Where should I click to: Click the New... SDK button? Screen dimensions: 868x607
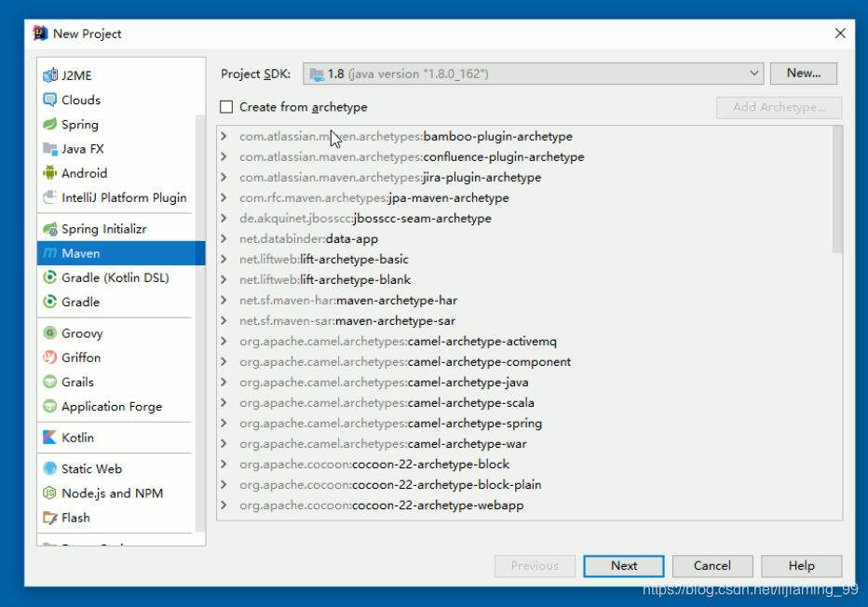coord(804,73)
